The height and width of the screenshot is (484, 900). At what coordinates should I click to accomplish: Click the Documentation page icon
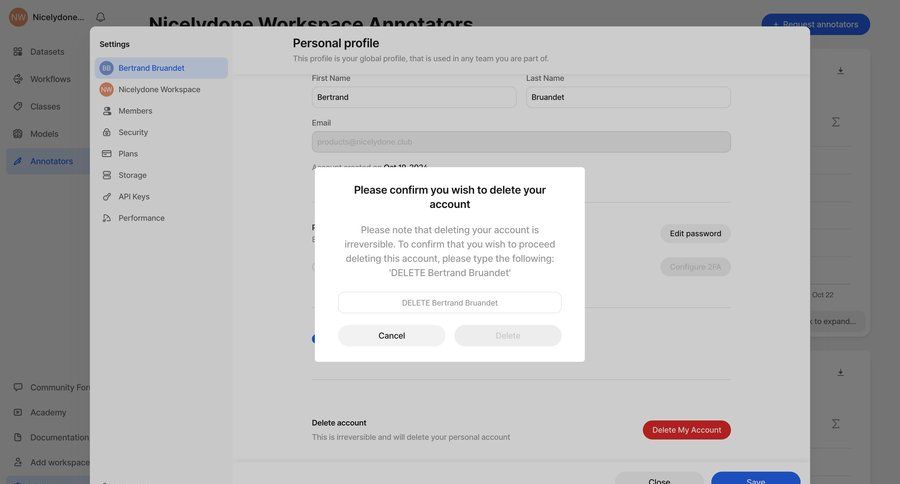coord(18,437)
